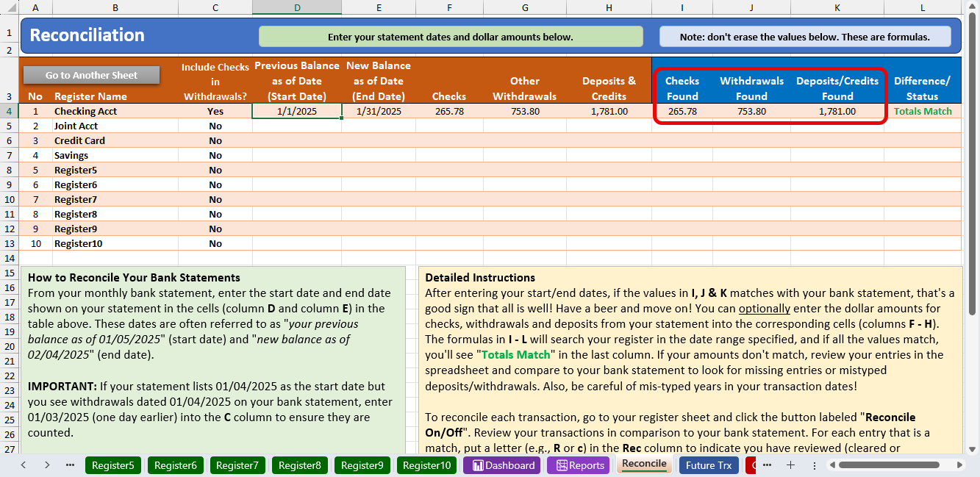
Task: Click the horizontal scrollbar left arrow
Action: pos(832,465)
